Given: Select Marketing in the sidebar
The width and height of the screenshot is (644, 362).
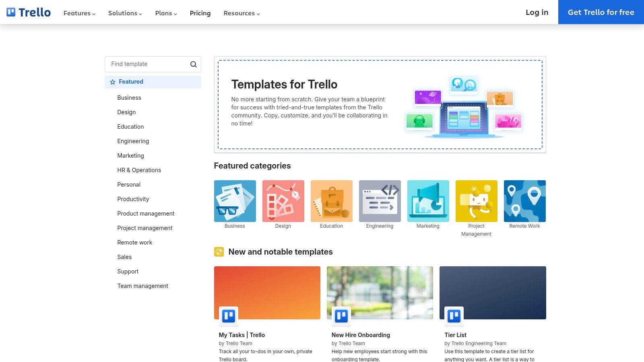Looking at the screenshot, I should (x=130, y=156).
